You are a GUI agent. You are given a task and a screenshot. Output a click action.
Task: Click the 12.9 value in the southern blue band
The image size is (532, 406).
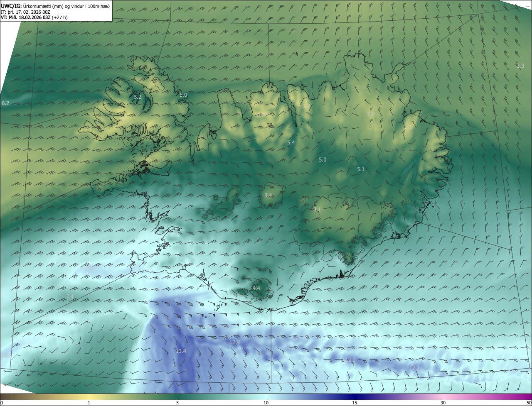click(x=235, y=342)
